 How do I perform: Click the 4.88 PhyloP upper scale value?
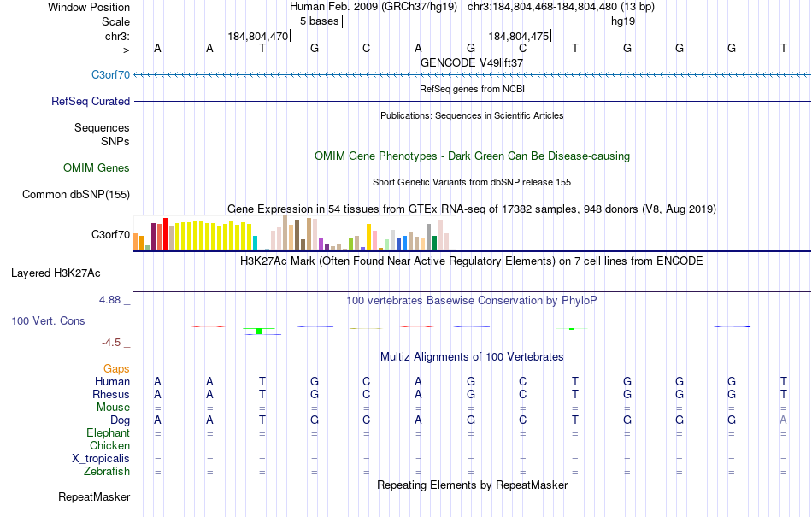109,300
